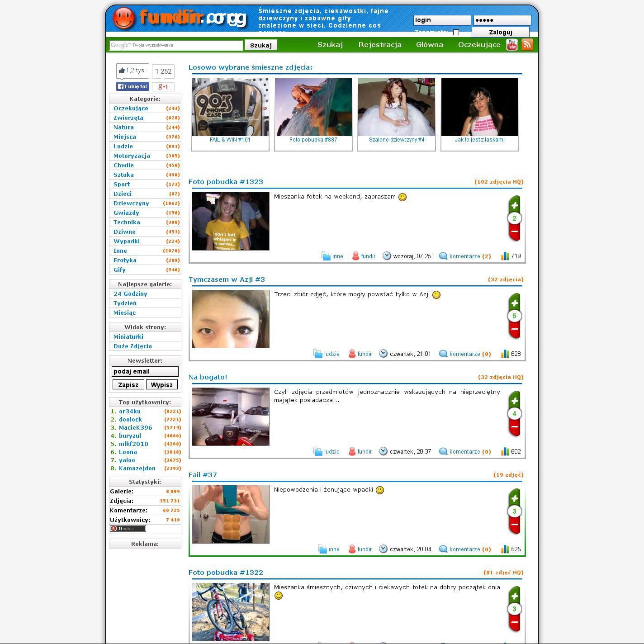Upvote the Foto pobudka #1323 gallery
The width and height of the screenshot is (644, 644).
coord(514,205)
